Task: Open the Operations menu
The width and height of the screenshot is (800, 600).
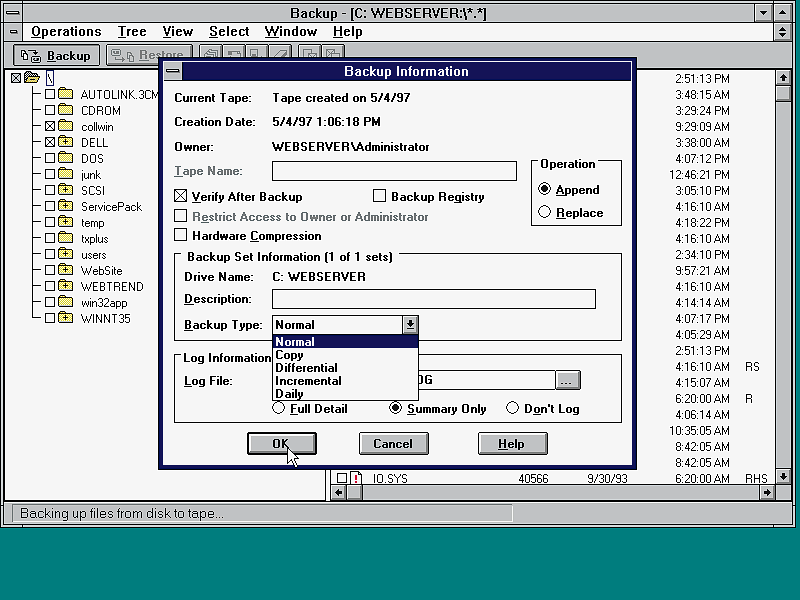Action: click(x=66, y=32)
